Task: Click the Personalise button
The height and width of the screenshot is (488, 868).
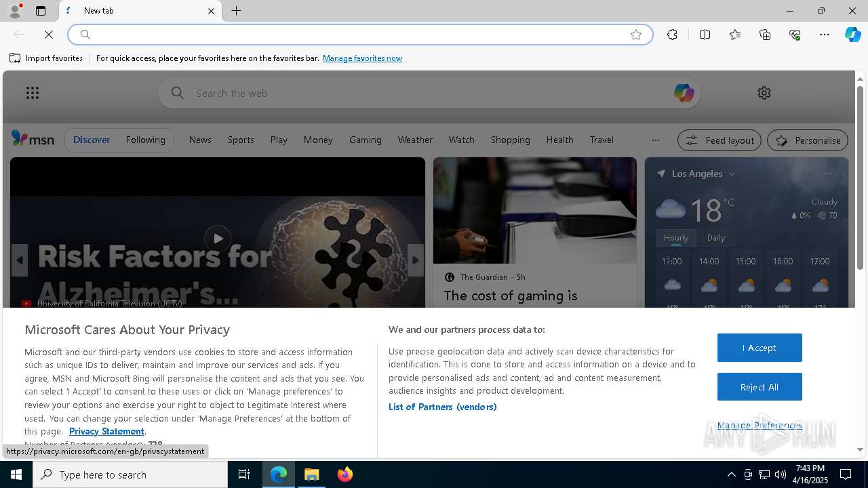Action: tap(808, 140)
